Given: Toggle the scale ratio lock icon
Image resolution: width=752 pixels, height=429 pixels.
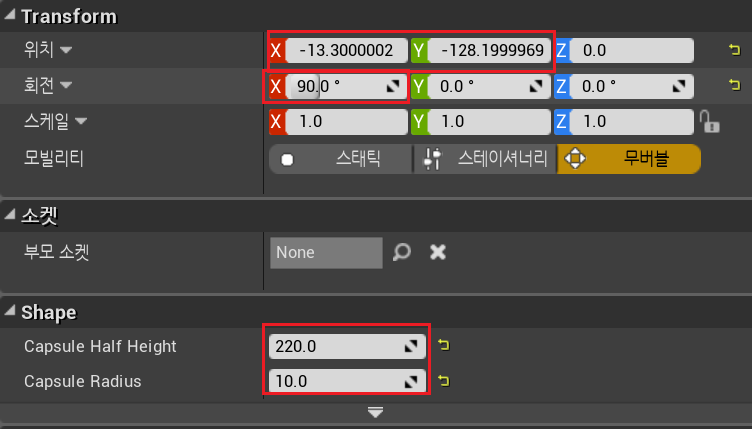Looking at the screenshot, I should [x=709, y=121].
